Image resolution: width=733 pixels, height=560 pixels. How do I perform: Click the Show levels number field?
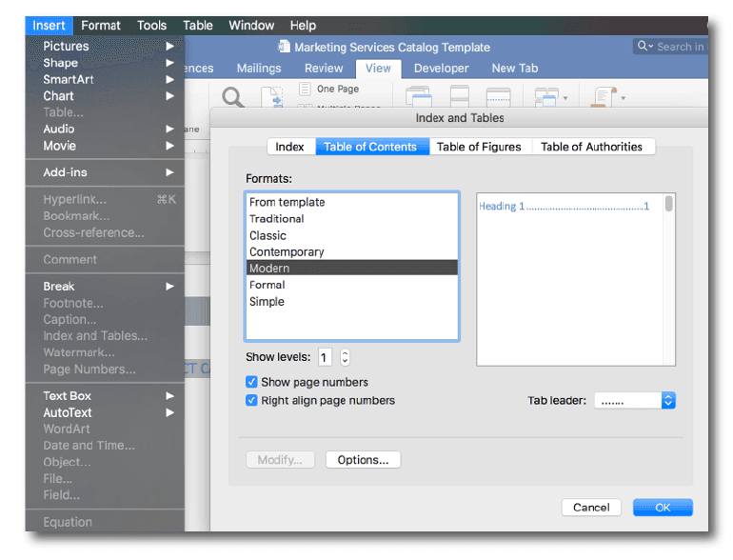(x=325, y=357)
